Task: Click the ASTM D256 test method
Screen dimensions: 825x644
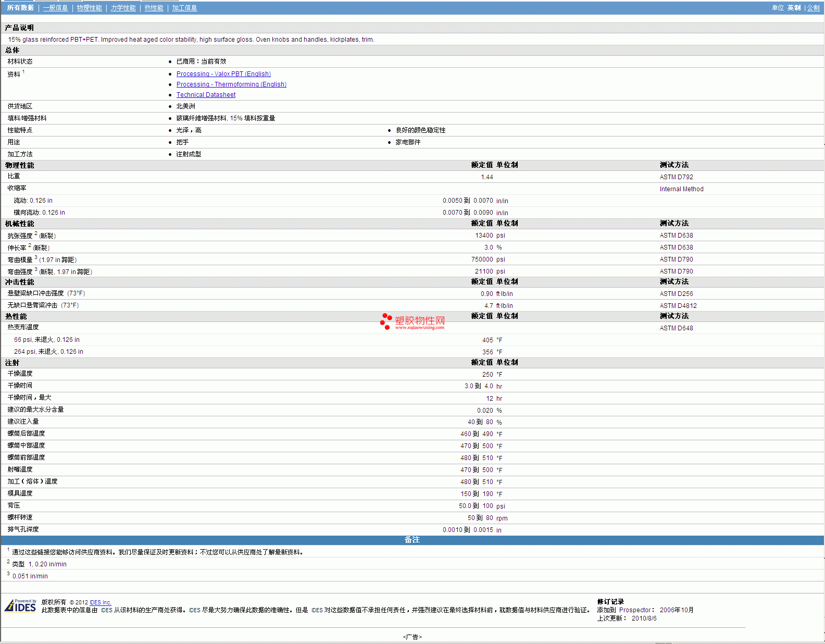Action: [676, 294]
